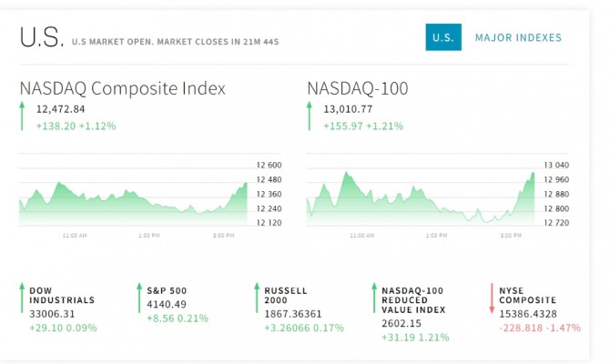
Task: Open the Dow Industrials index link
Action: (x=62, y=295)
